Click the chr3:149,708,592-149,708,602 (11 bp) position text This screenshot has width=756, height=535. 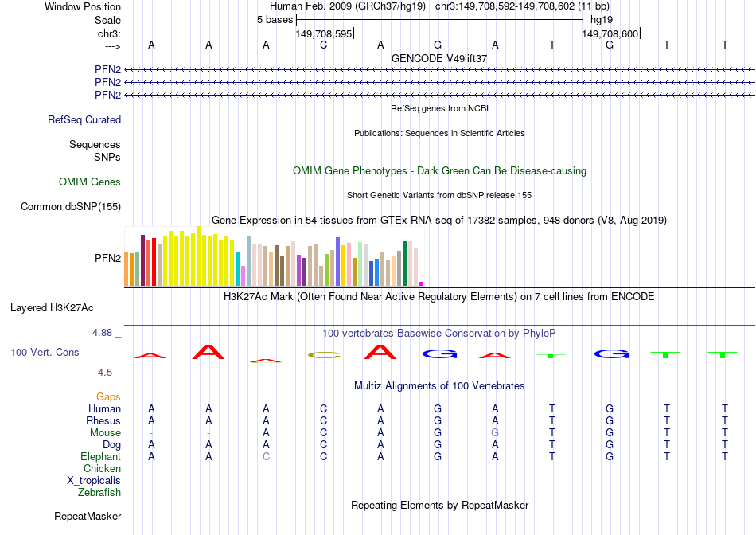pyautogui.click(x=522, y=6)
